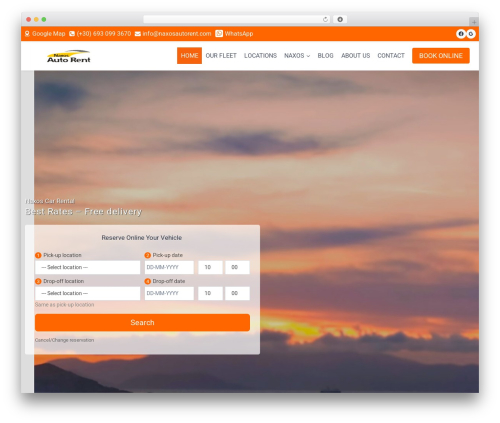
Task: Open the BLOG menu item
Action: [325, 56]
